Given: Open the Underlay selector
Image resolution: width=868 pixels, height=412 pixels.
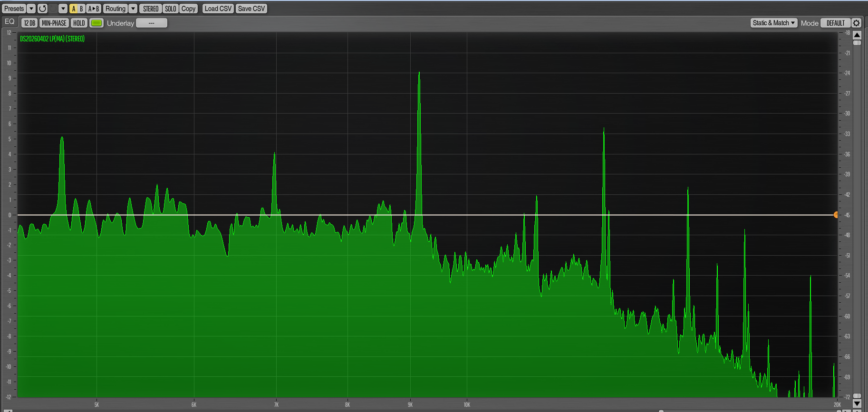Looking at the screenshot, I should 152,23.
